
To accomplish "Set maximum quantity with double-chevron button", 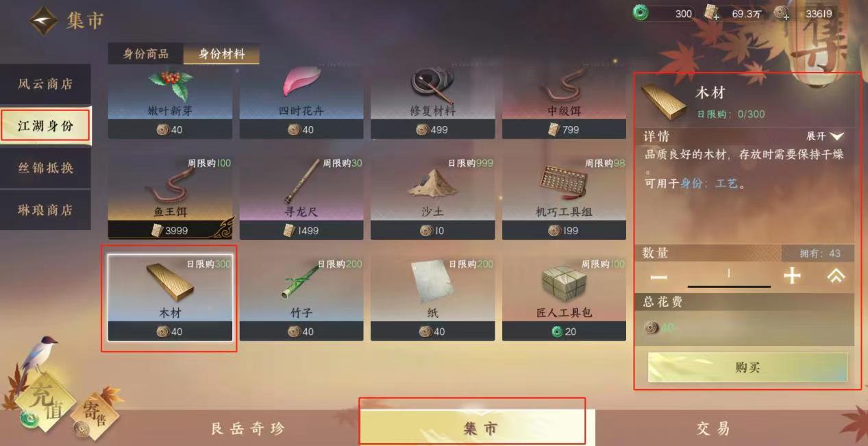I will click(836, 275).
